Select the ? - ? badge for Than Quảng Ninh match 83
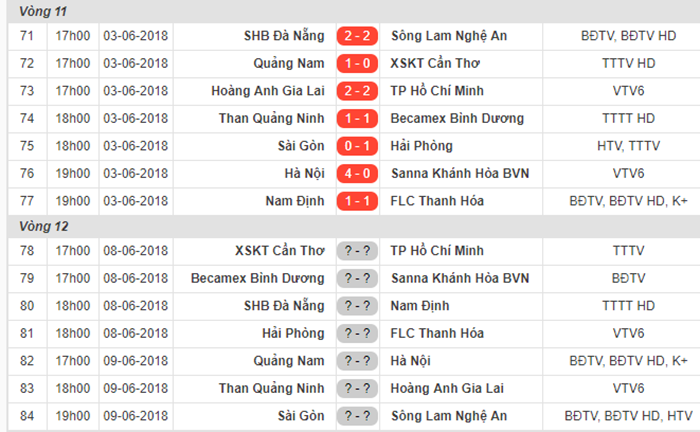Screen dimensions: 700x432 point(357,389)
